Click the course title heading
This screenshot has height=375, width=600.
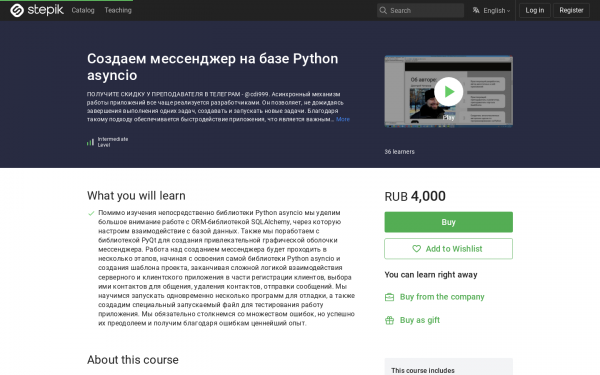click(212, 67)
